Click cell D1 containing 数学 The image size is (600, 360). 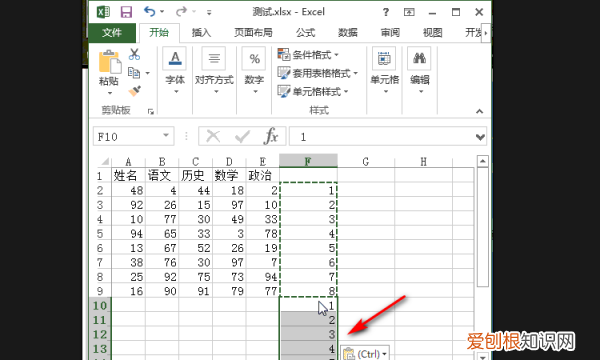tap(229, 176)
